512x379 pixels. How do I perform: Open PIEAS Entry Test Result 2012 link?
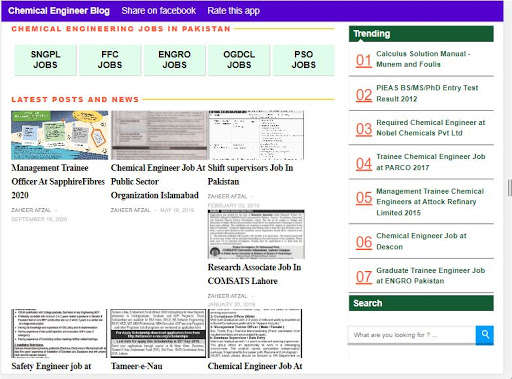point(427,93)
